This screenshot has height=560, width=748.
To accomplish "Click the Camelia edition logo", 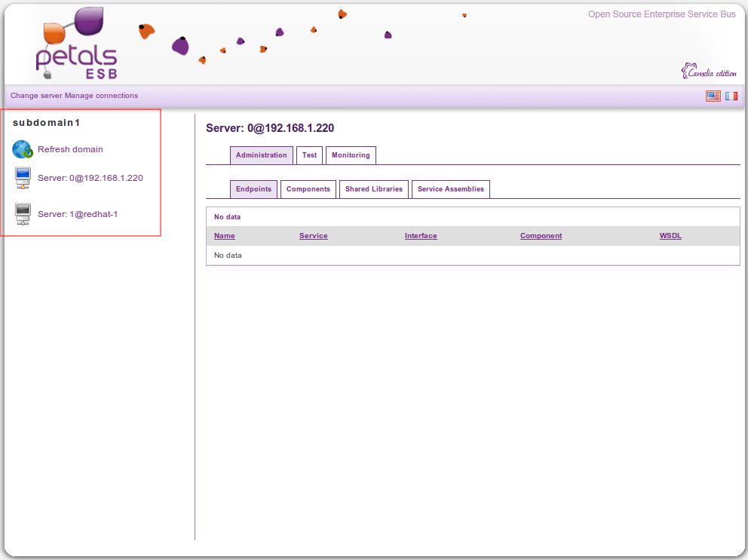I will coord(709,72).
